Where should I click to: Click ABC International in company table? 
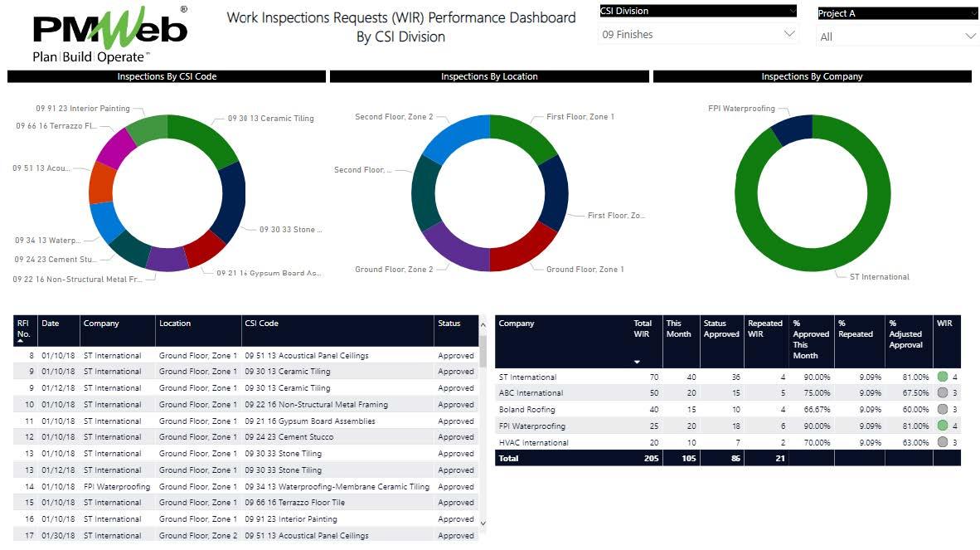tap(531, 392)
